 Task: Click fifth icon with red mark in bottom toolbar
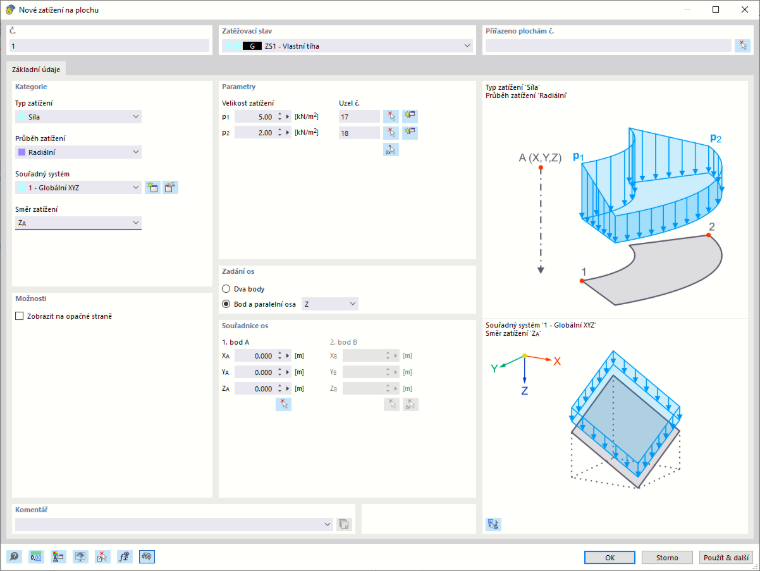(x=102, y=557)
